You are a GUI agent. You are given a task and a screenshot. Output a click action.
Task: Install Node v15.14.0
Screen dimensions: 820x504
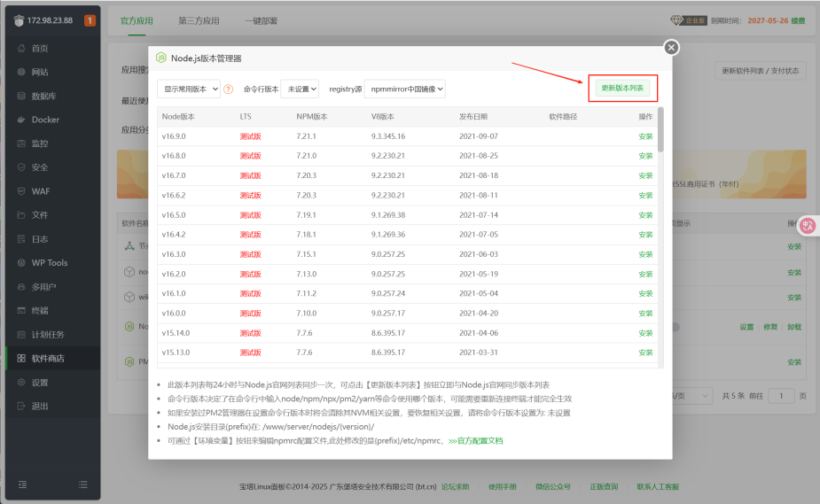point(645,333)
